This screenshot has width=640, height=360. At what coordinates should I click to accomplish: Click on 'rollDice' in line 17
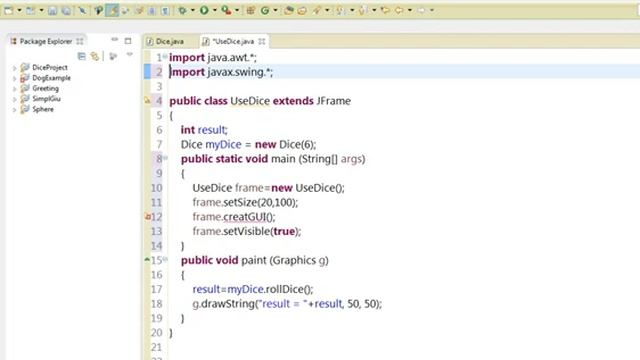pos(284,289)
